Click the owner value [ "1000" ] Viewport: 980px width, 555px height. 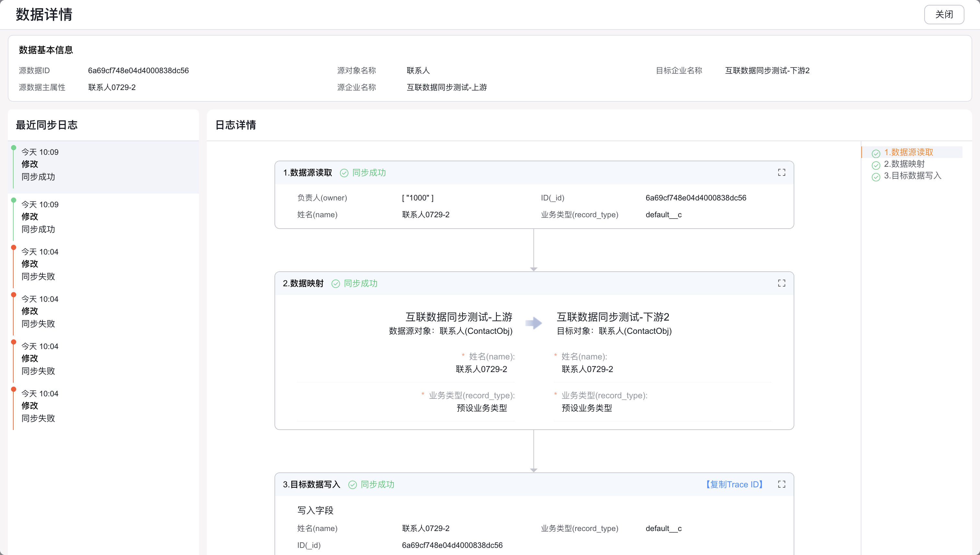418,198
